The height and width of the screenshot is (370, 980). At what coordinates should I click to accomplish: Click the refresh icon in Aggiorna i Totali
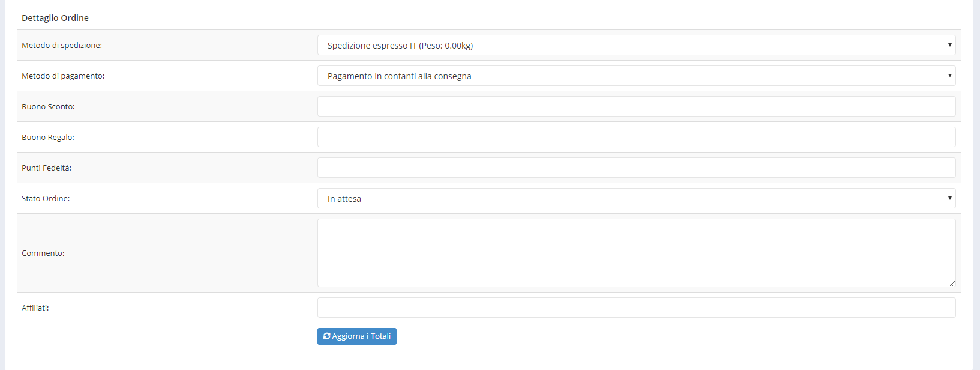click(x=326, y=336)
